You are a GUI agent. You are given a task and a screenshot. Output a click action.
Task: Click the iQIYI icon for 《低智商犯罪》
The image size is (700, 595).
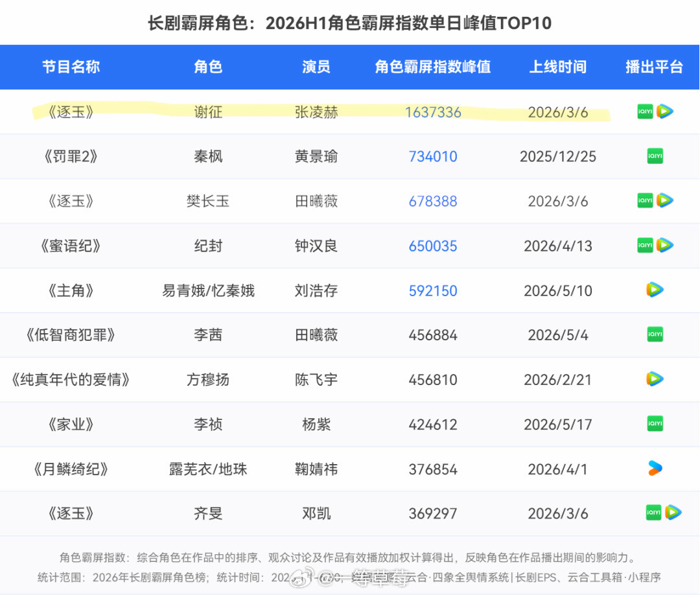[655, 334]
